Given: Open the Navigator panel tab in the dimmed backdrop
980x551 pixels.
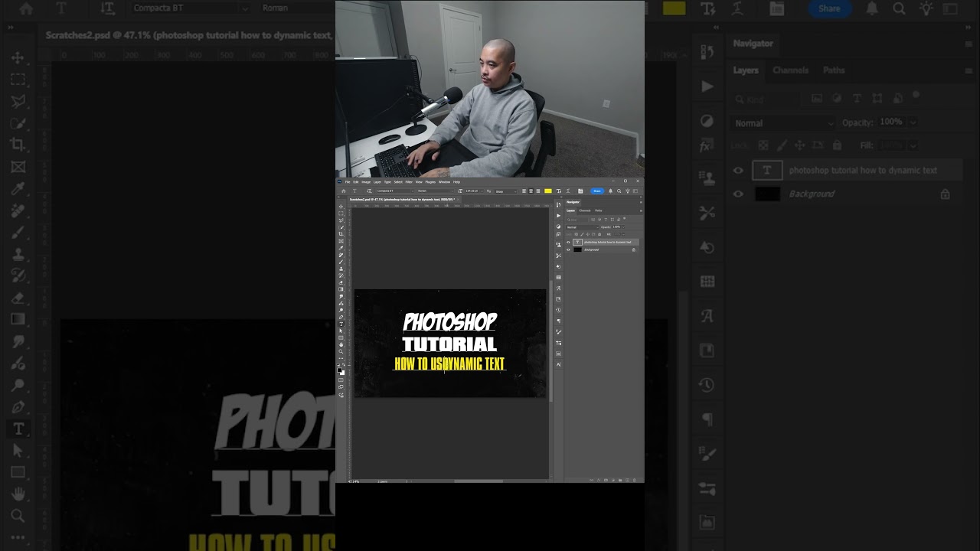Looking at the screenshot, I should [x=753, y=44].
